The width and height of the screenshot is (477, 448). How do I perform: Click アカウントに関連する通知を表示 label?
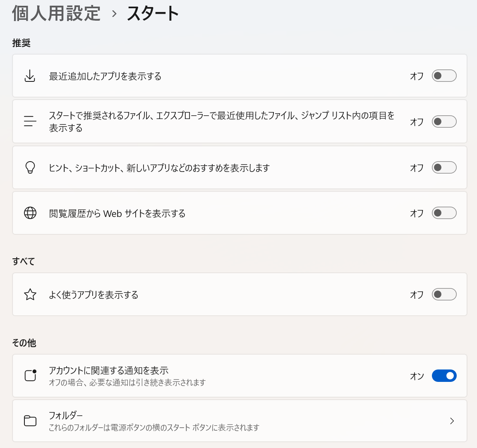coord(108,370)
